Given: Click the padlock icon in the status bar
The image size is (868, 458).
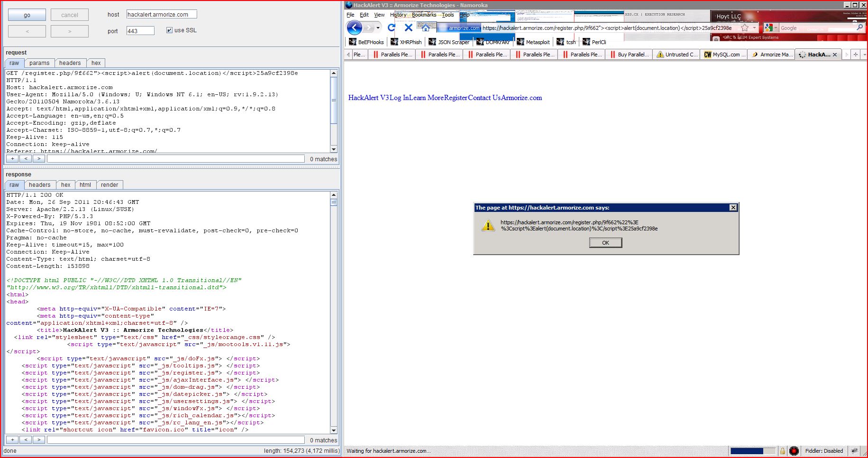Looking at the screenshot, I should tap(783, 451).
